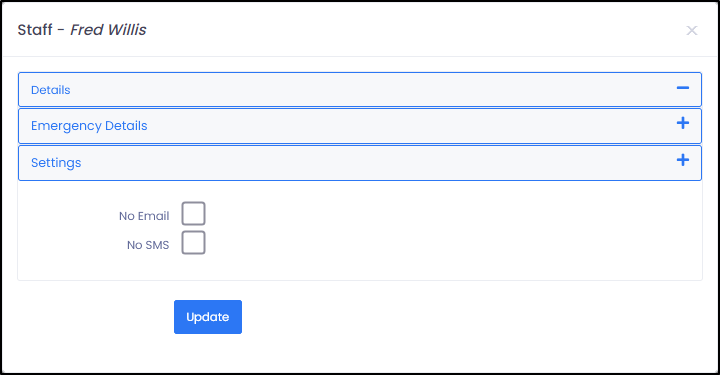Close the Staff dialog with the X
Screen dimensions: 720x375
(x=692, y=31)
